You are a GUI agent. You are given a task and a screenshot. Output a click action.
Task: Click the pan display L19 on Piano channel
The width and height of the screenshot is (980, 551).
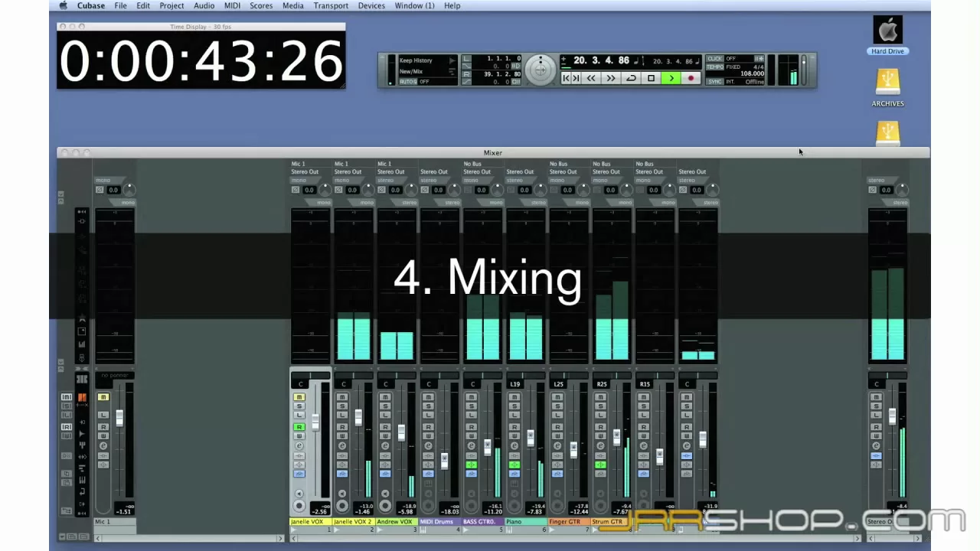click(515, 384)
